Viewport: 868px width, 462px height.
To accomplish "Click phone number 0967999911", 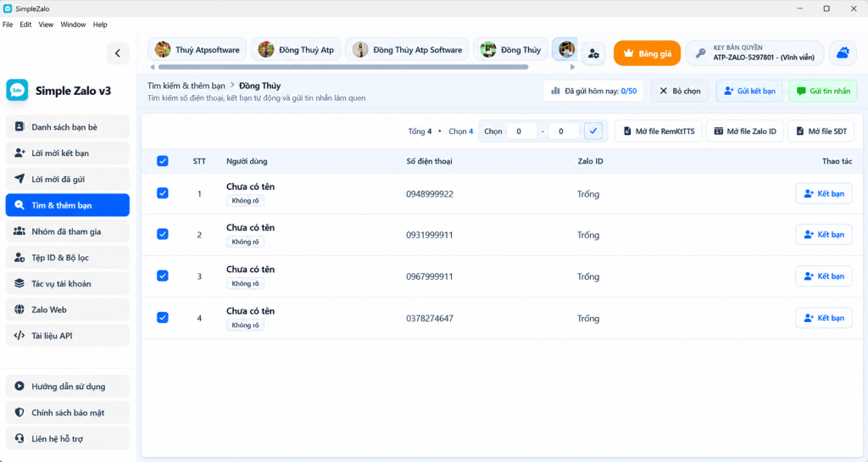I will coord(430,276).
